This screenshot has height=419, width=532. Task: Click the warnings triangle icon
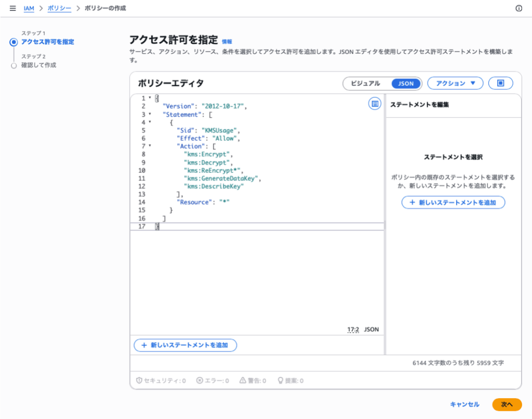[243, 381]
